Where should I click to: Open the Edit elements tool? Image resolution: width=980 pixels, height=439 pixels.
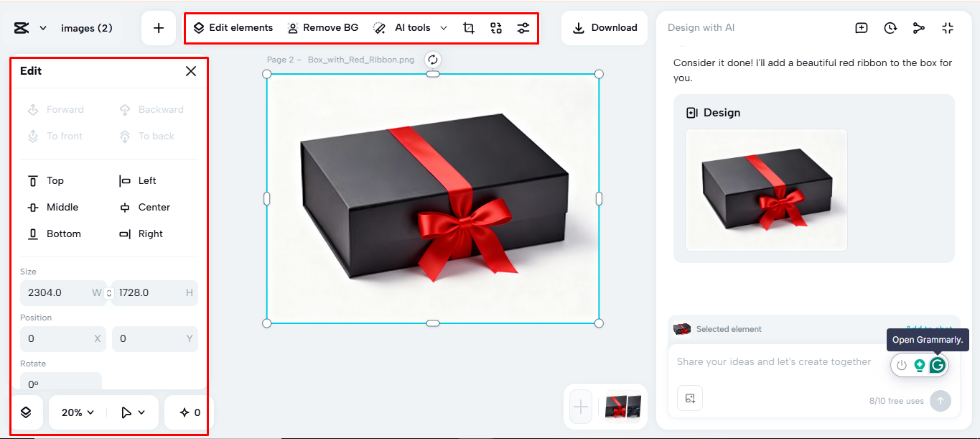pyautogui.click(x=233, y=27)
